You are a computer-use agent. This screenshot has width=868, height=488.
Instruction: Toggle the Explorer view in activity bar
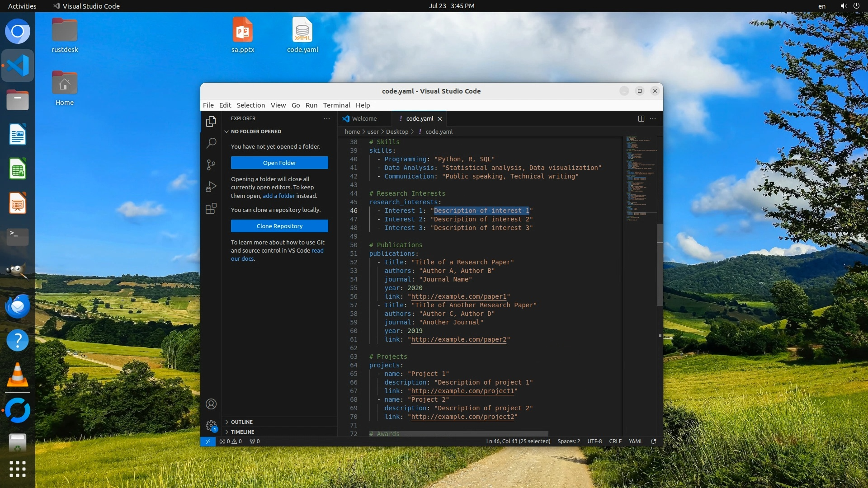[211, 122]
